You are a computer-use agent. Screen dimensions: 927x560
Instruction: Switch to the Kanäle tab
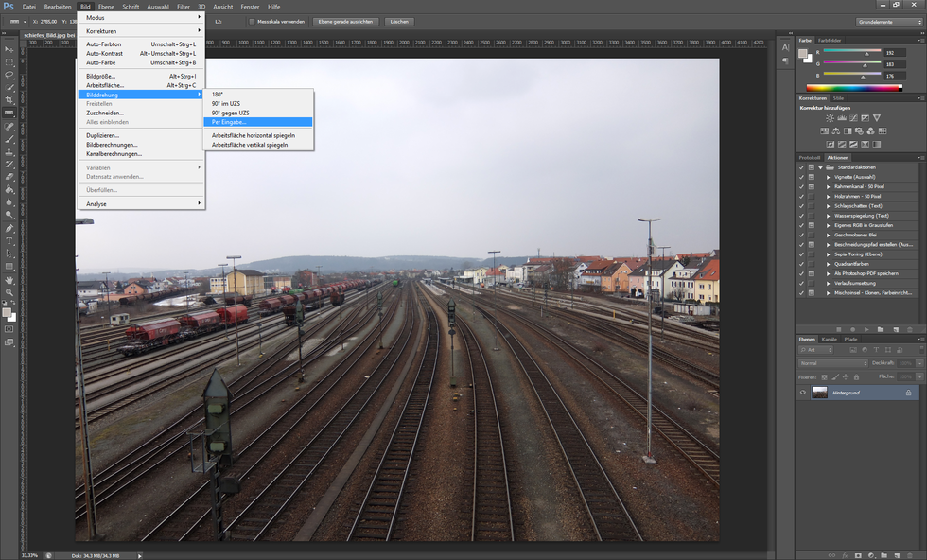click(x=829, y=339)
